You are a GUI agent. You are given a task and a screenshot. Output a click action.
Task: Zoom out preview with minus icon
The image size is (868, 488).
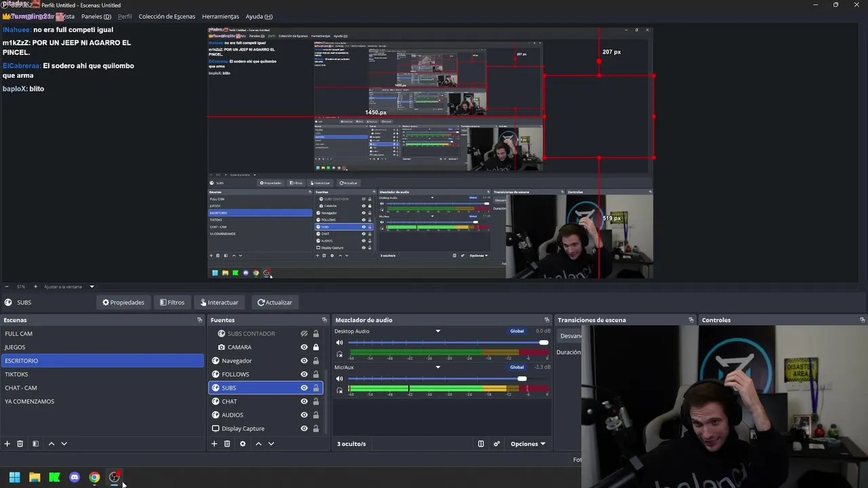(x=7, y=287)
